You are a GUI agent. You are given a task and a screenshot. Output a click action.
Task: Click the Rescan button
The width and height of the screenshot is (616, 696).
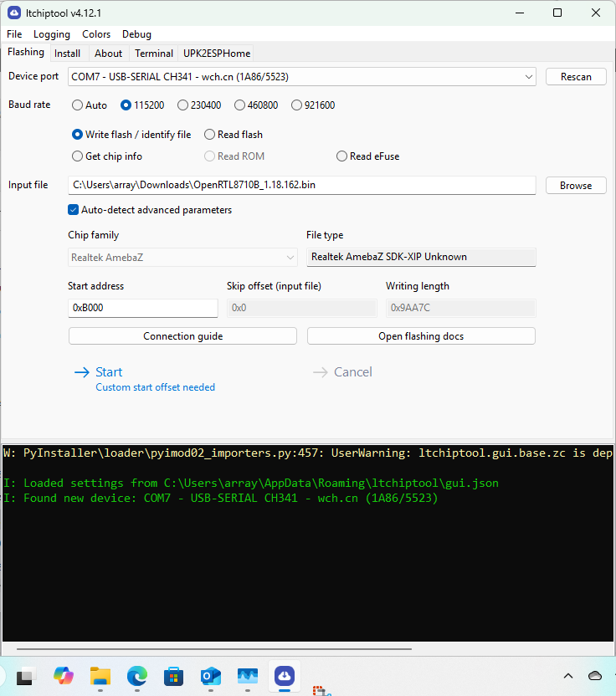[x=576, y=77]
